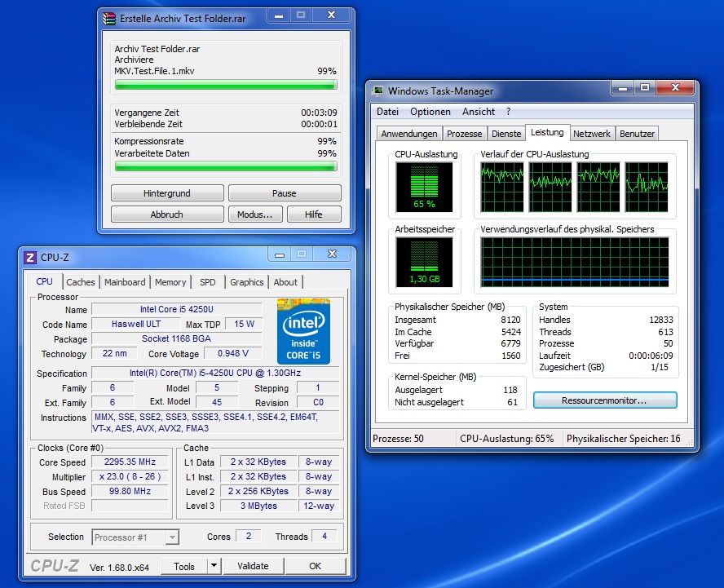Open the ? help menu in Task-Manager
724x588 pixels.
[509, 111]
